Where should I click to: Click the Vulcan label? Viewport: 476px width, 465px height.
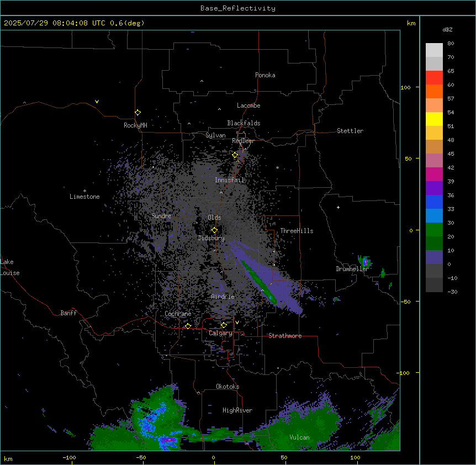[300, 437]
